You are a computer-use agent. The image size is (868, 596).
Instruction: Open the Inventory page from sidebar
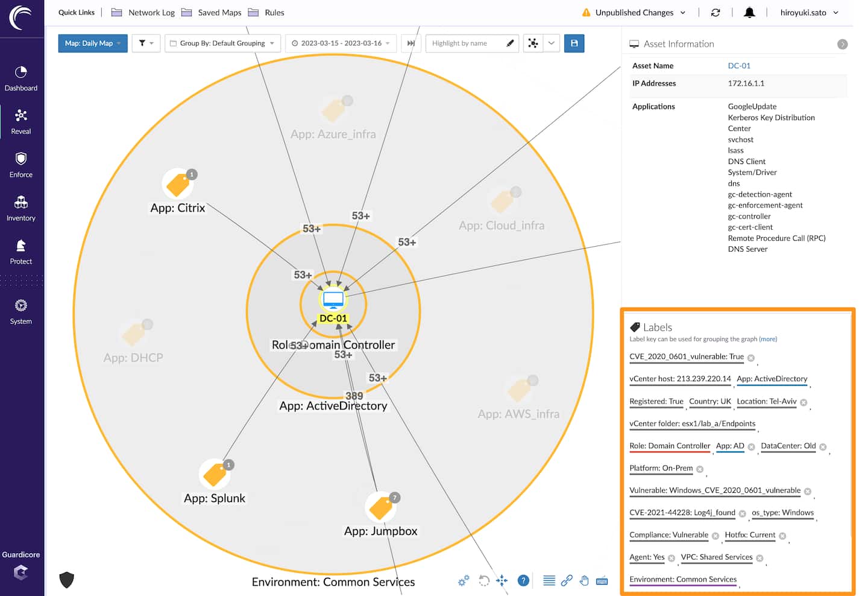point(21,208)
